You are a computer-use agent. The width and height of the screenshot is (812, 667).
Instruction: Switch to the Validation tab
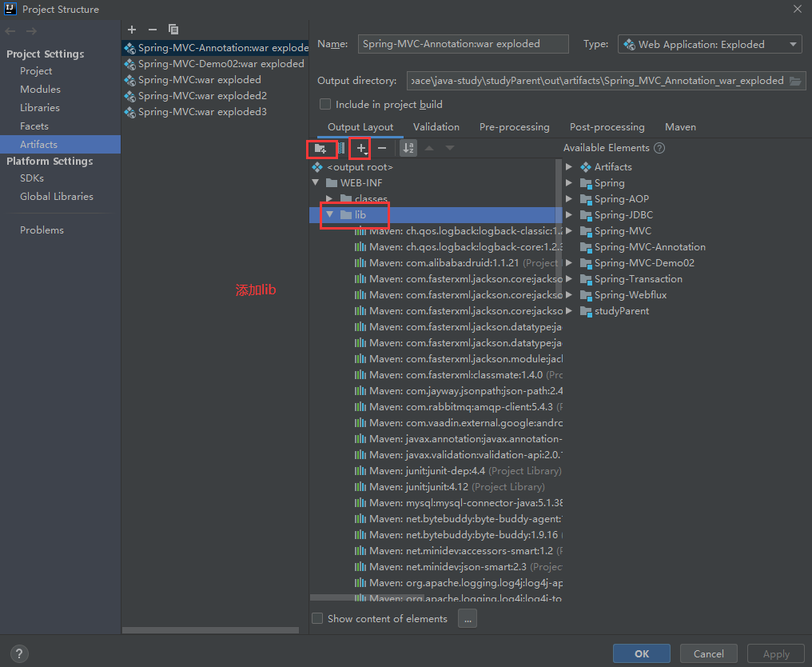436,127
